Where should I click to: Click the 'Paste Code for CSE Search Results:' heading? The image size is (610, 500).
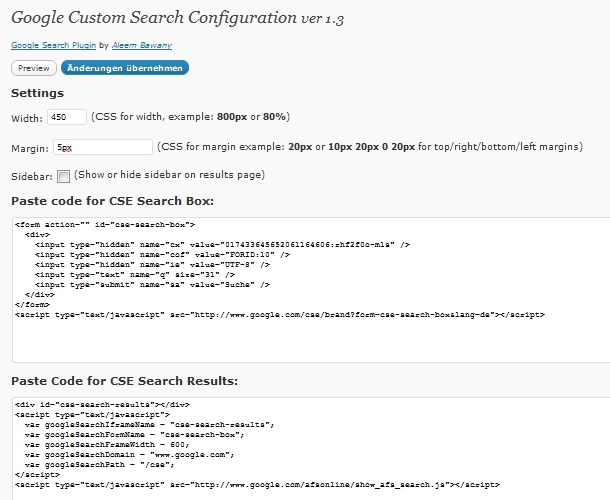click(124, 381)
